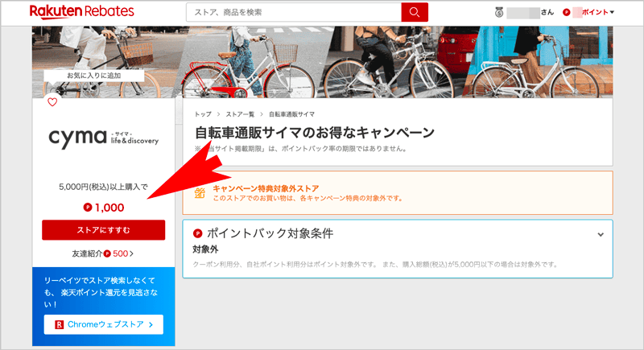Viewport: 644px width, 350px height.
Task: Toggle the favorite heart icon
Action: pyautogui.click(x=52, y=101)
